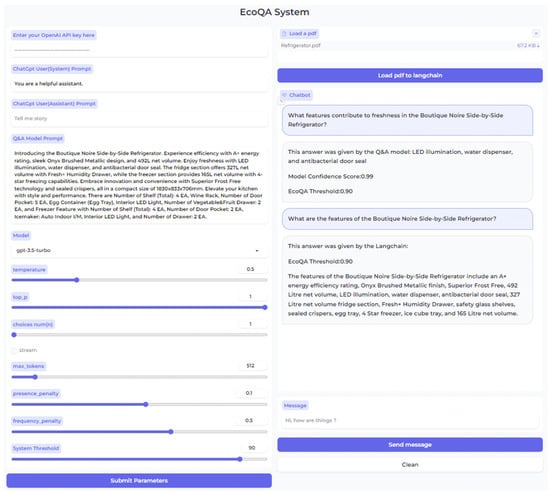Click the Q&A Model Prompt text area
This screenshot has height=495, width=550.
pyautogui.click(x=139, y=185)
